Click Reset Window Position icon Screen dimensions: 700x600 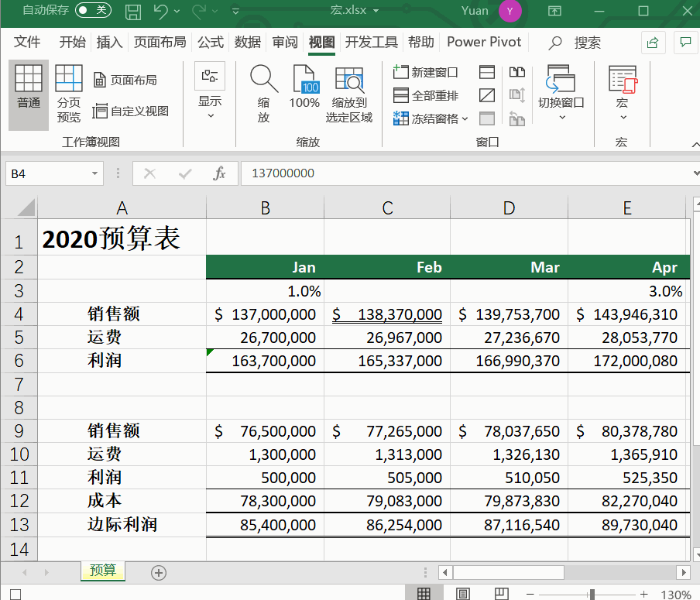click(x=517, y=118)
